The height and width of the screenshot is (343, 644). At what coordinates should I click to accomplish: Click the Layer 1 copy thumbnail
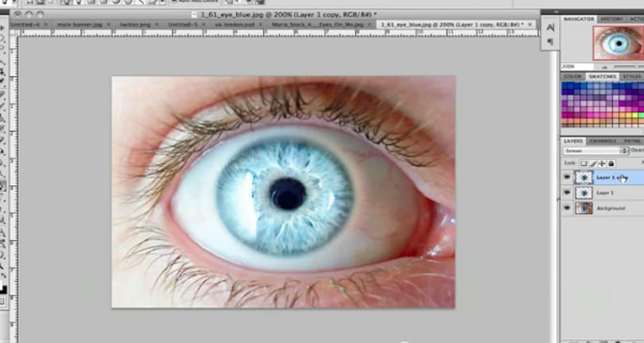584,177
